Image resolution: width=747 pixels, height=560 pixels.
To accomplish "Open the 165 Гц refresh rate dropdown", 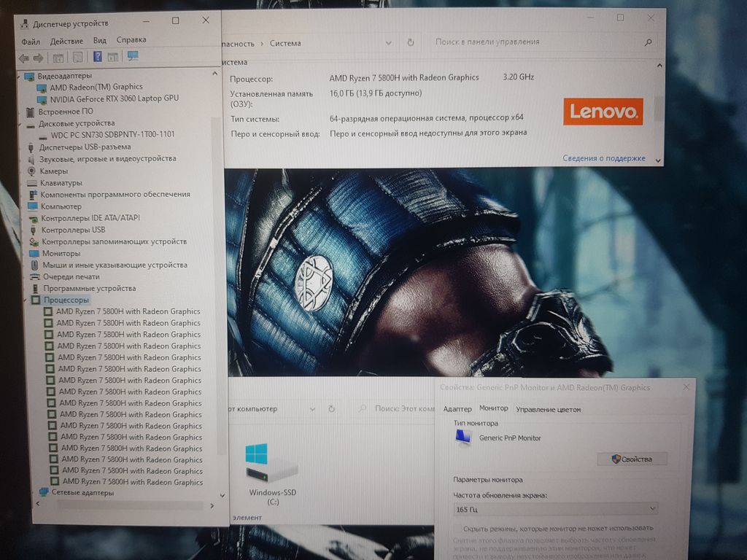I will (555, 509).
